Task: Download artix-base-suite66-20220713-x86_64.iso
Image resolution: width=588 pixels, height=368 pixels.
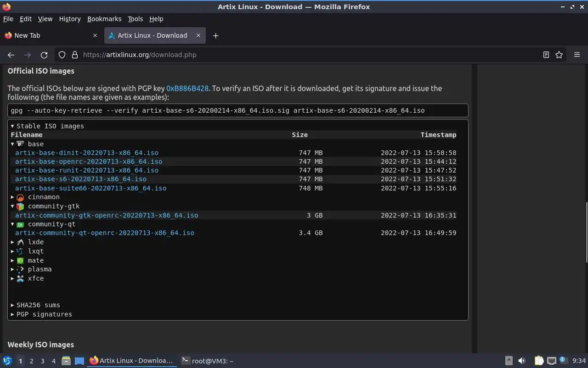Action: click(x=90, y=188)
